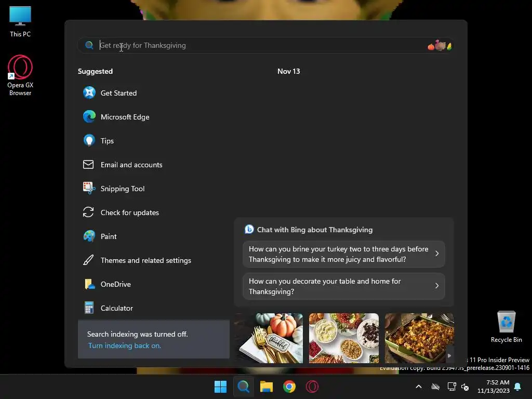Open the decorate table Bing chat suggestion

pyautogui.click(x=344, y=286)
